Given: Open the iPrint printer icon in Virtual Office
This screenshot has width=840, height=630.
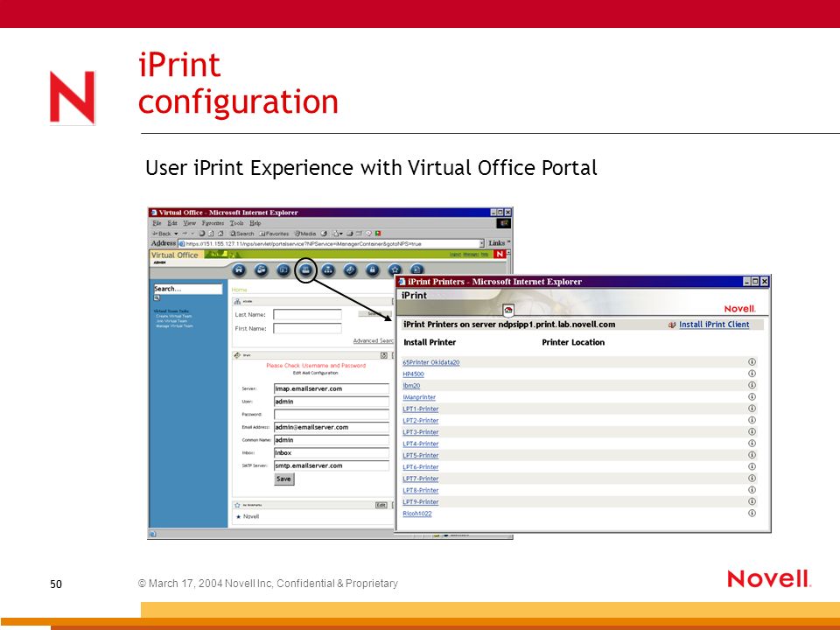Looking at the screenshot, I should click(x=306, y=270).
